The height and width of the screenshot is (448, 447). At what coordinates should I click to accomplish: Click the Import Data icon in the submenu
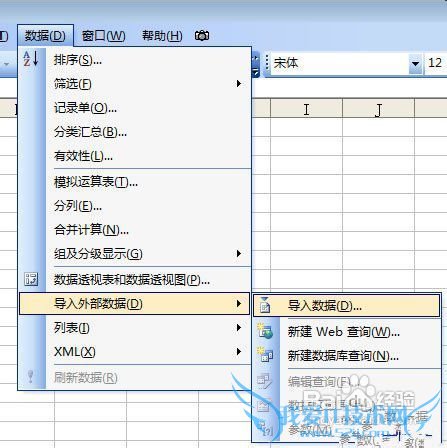pyautogui.click(x=265, y=305)
